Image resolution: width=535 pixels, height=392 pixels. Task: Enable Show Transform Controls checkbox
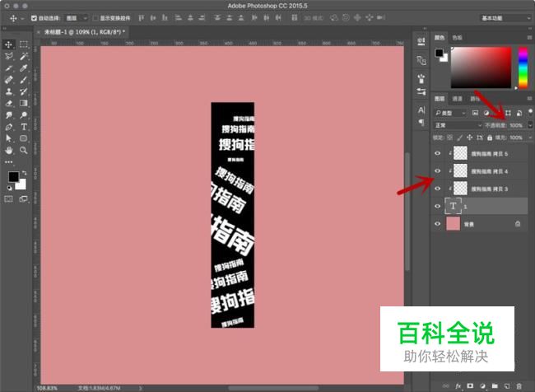[x=95, y=18]
